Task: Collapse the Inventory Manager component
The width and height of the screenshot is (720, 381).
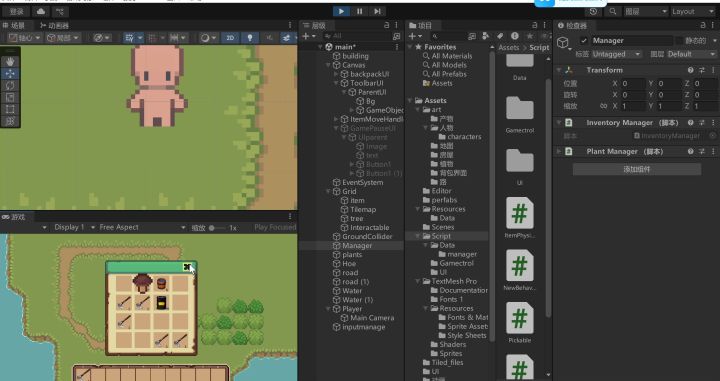Action: (559, 123)
